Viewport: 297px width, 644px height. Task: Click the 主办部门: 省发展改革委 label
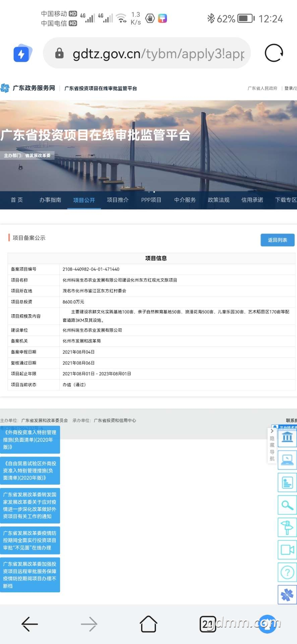[27, 156]
